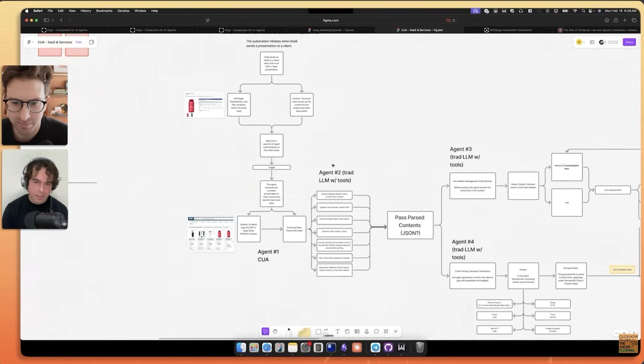The height and width of the screenshot is (364, 644).
Task: Expand the Safari sidebar options chevron
Action: (53, 20)
